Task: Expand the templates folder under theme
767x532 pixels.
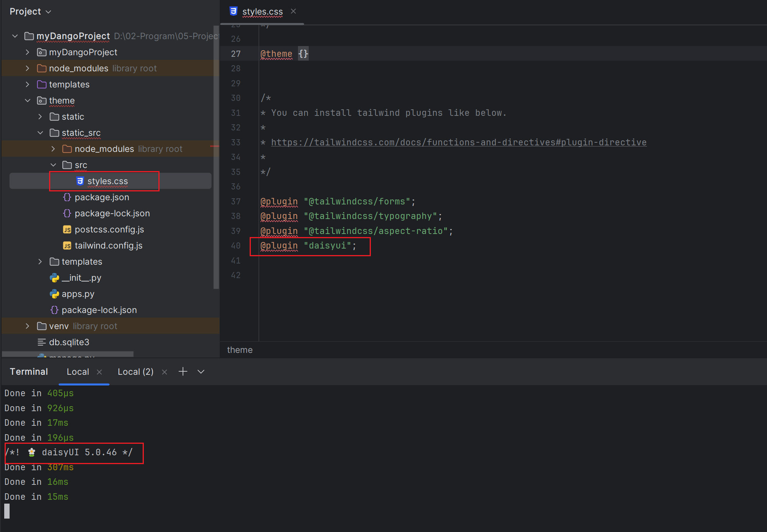Action: pyautogui.click(x=40, y=261)
